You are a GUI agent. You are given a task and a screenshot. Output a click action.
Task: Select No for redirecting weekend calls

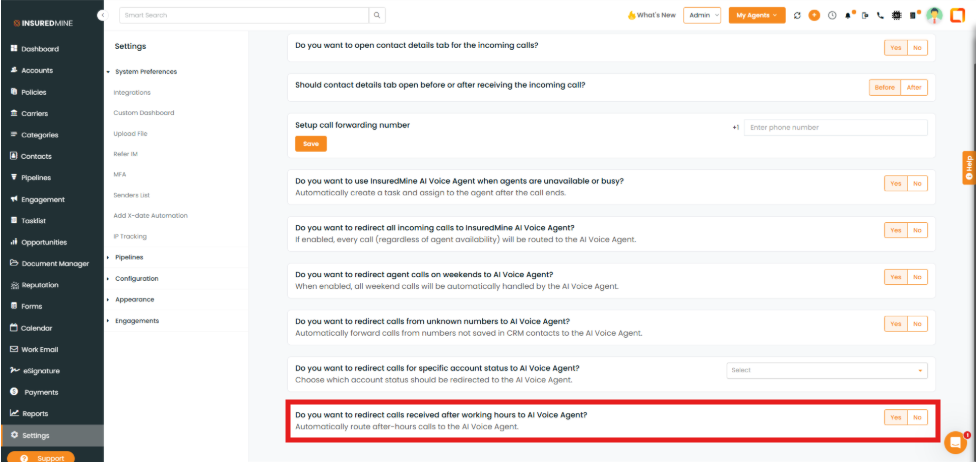tap(917, 277)
